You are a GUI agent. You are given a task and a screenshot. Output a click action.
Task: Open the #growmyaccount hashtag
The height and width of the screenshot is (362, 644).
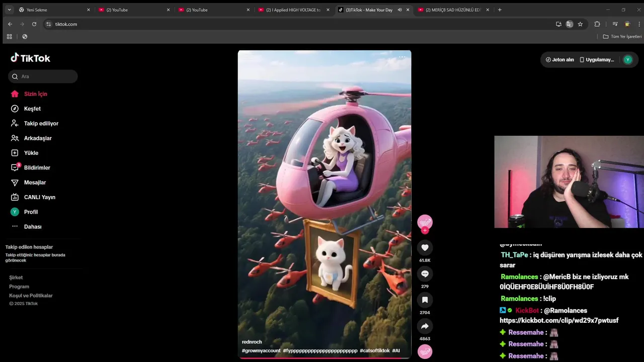coord(261,350)
